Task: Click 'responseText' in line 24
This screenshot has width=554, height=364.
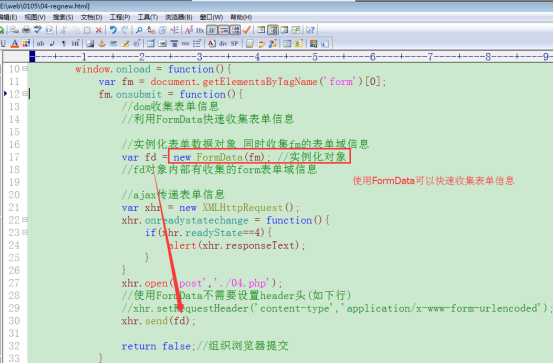Action: tap(260, 245)
